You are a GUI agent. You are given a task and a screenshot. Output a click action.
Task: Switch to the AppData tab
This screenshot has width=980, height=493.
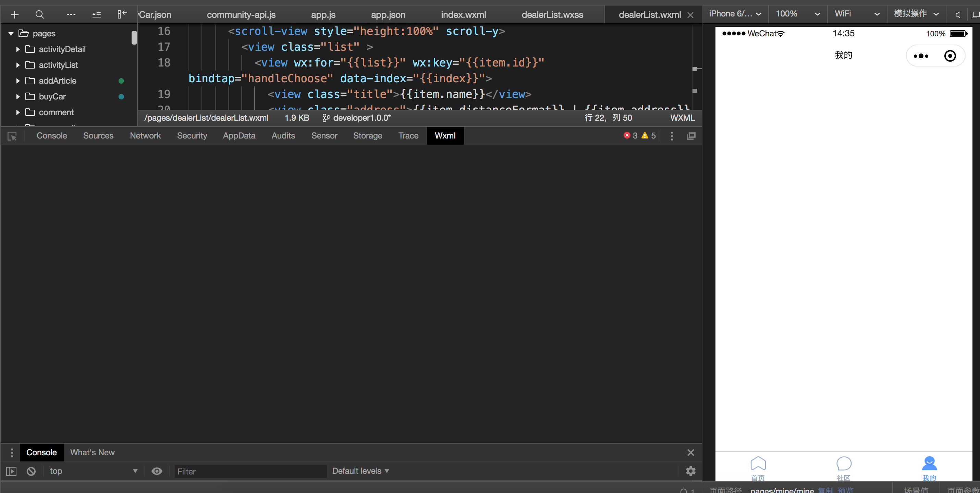(239, 135)
